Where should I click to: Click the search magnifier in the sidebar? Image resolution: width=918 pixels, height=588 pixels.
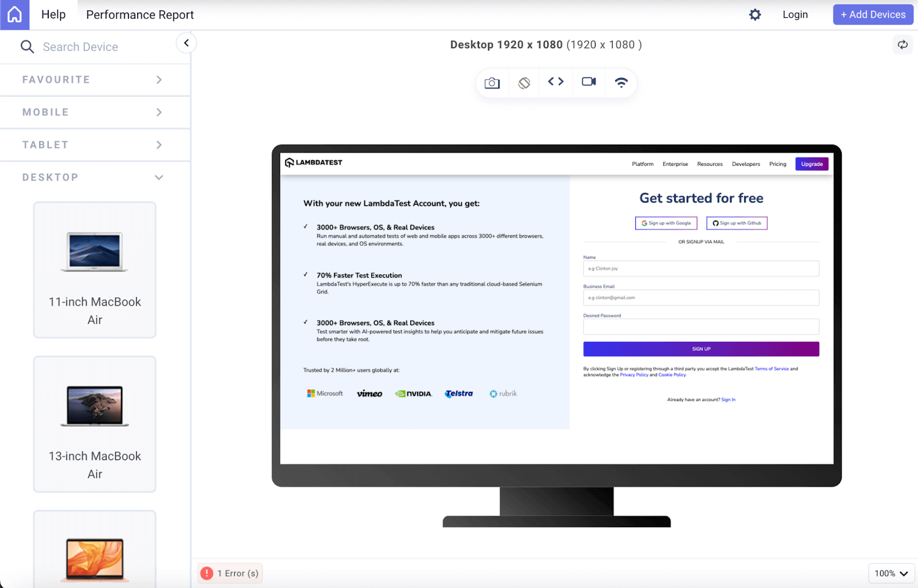point(27,46)
